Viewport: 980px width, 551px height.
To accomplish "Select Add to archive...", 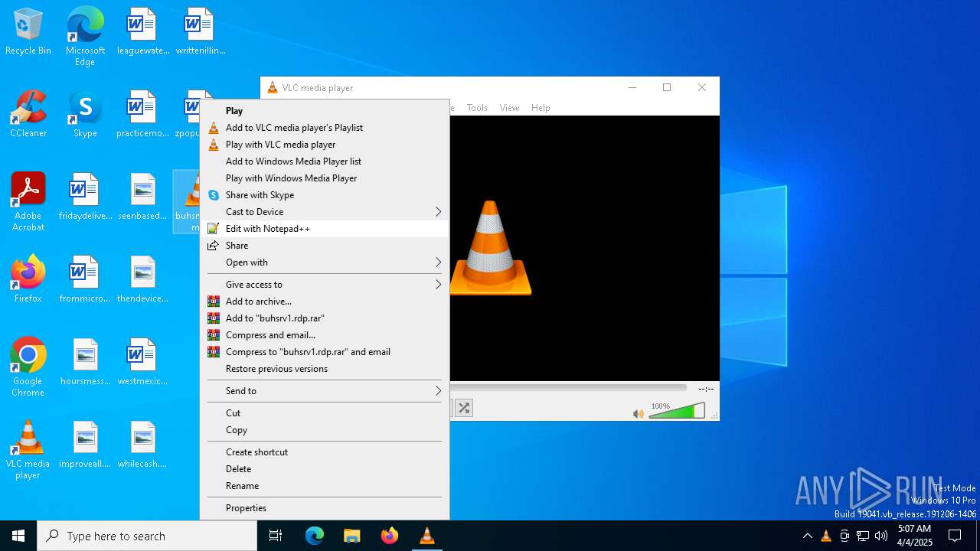I will point(325,302).
